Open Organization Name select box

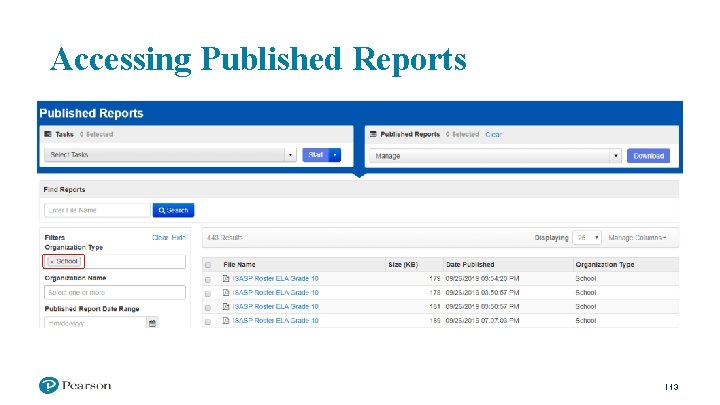tap(115, 292)
